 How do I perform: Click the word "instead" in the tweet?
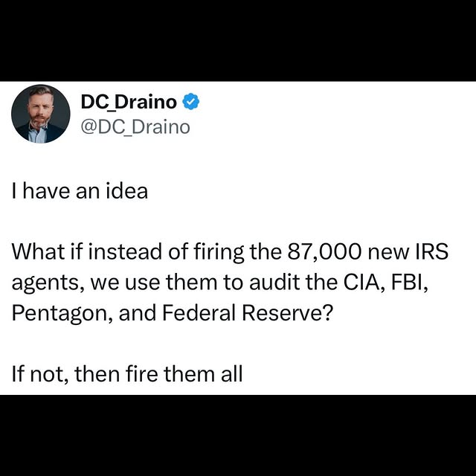click(x=125, y=252)
